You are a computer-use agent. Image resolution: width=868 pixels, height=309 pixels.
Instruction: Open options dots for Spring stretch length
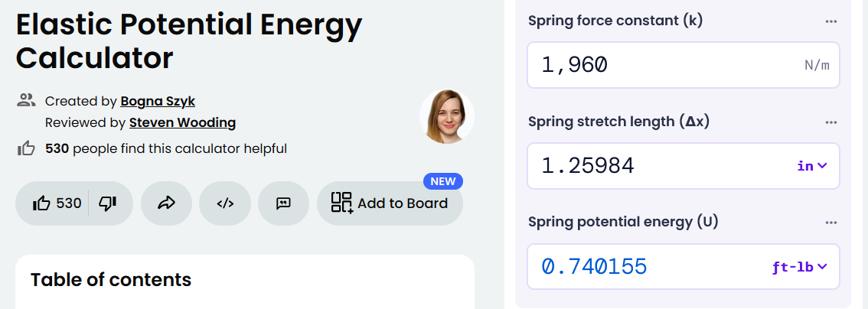(831, 122)
